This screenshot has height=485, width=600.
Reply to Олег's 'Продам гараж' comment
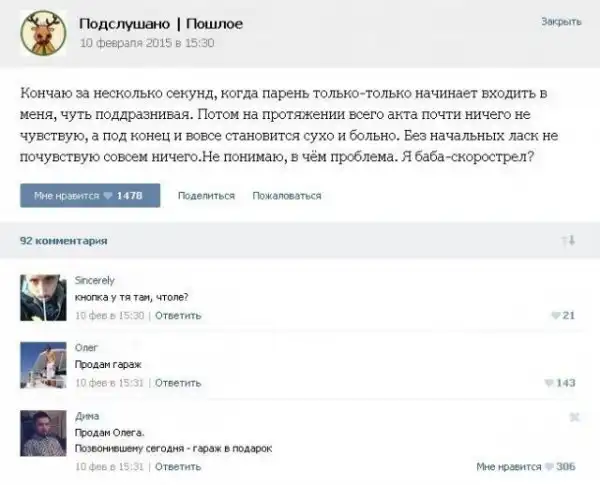click(178, 383)
